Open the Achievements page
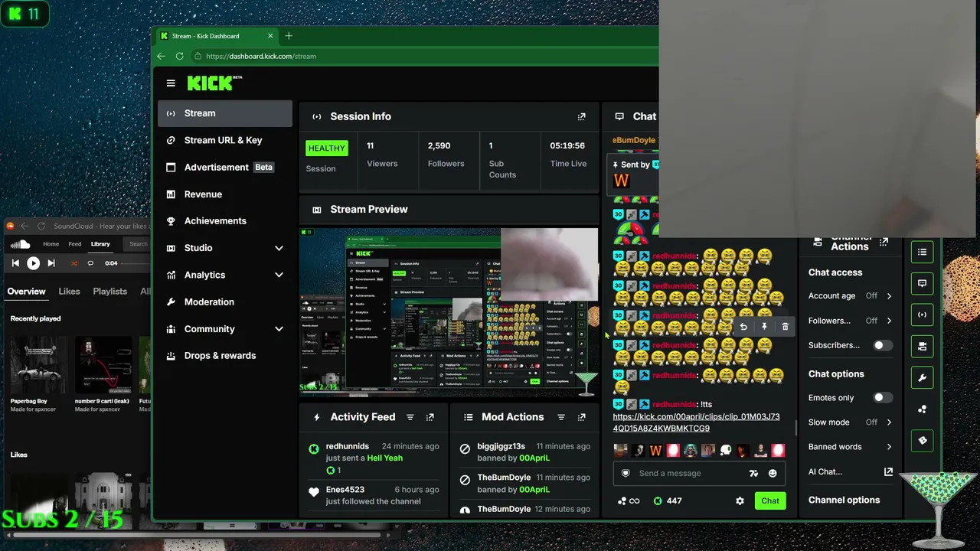Viewport: 980px width, 551px height. pyautogui.click(x=225, y=221)
